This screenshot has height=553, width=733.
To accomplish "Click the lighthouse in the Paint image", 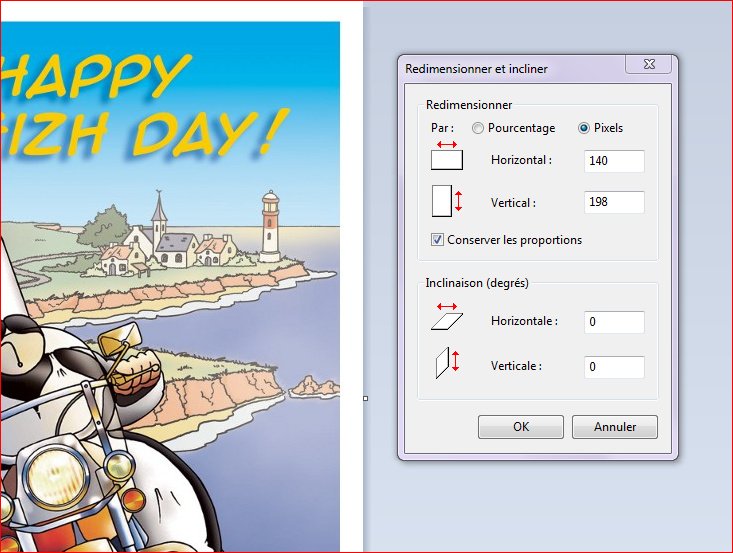I will tap(270, 226).
